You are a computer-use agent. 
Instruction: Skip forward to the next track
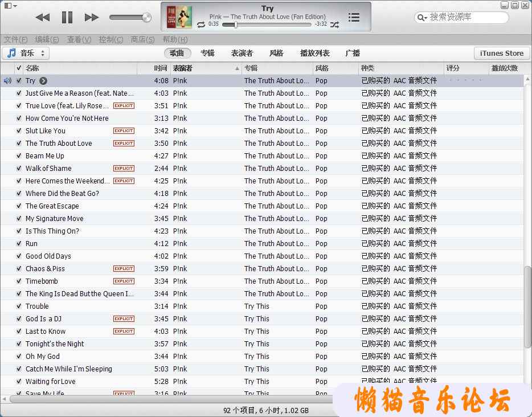[x=92, y=17]
